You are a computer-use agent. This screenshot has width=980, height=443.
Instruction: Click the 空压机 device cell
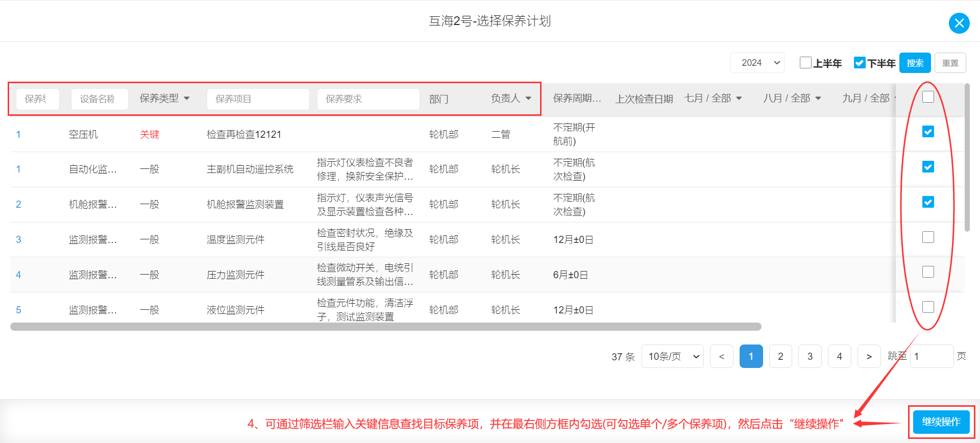tap(83, 134)
